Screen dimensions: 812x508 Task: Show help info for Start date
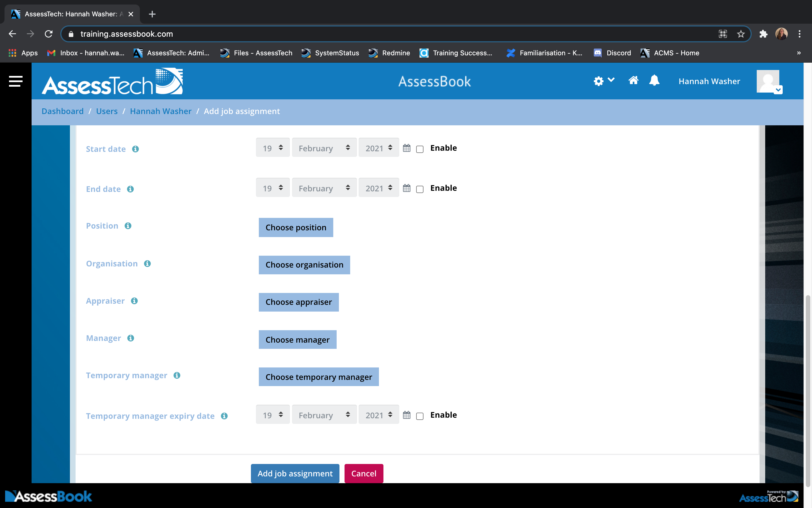point(135,149)
